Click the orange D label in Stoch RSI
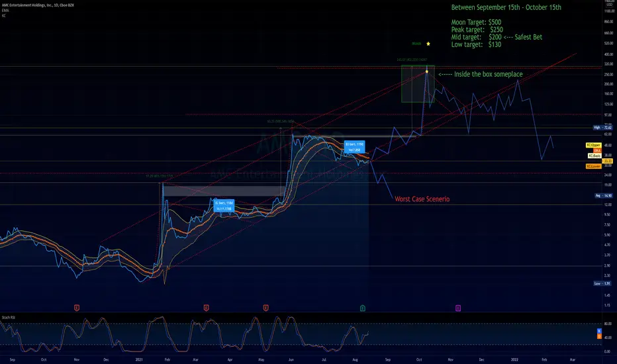The height and width of the screenshot is (364, 617). click(599, 336)
